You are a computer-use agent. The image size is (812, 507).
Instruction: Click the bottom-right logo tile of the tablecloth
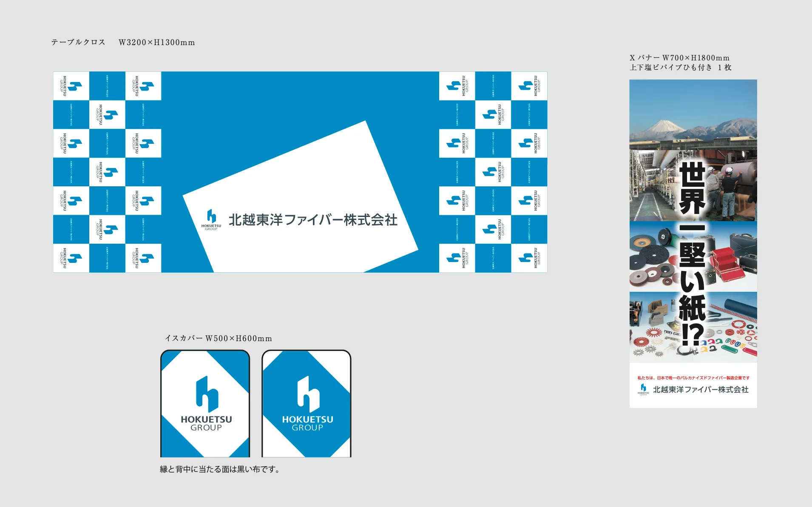[529, 258]
